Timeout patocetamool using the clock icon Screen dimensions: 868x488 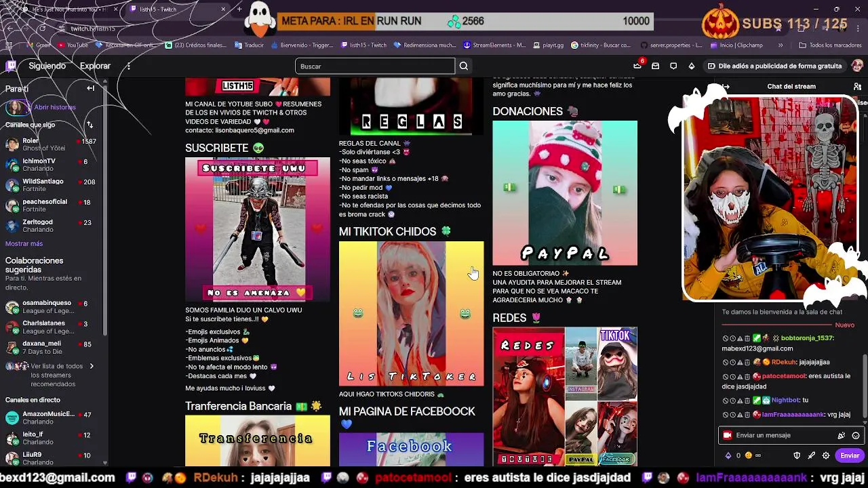pos(732,376)
